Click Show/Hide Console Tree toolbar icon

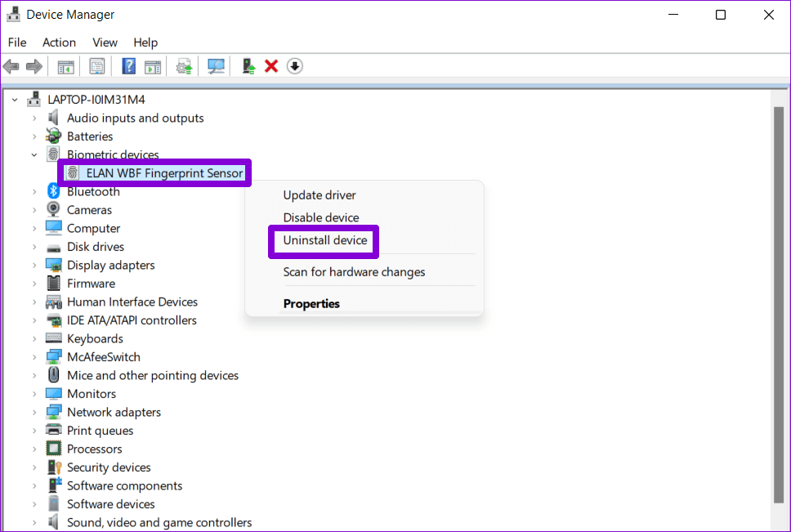(x=65, y=66)
